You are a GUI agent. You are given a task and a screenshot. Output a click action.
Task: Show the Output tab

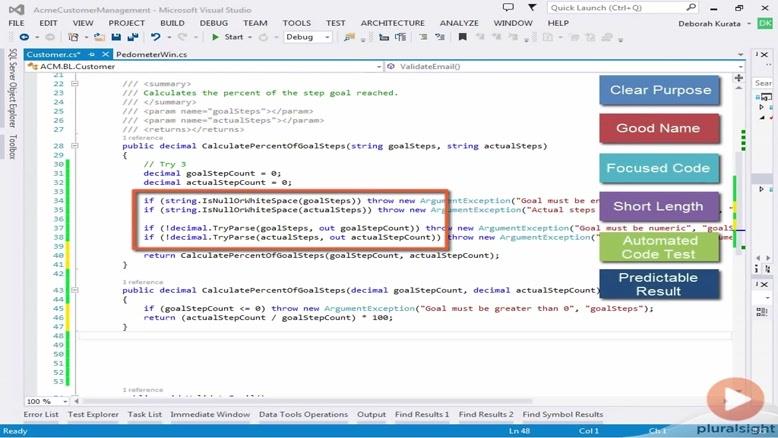[371, 414]
